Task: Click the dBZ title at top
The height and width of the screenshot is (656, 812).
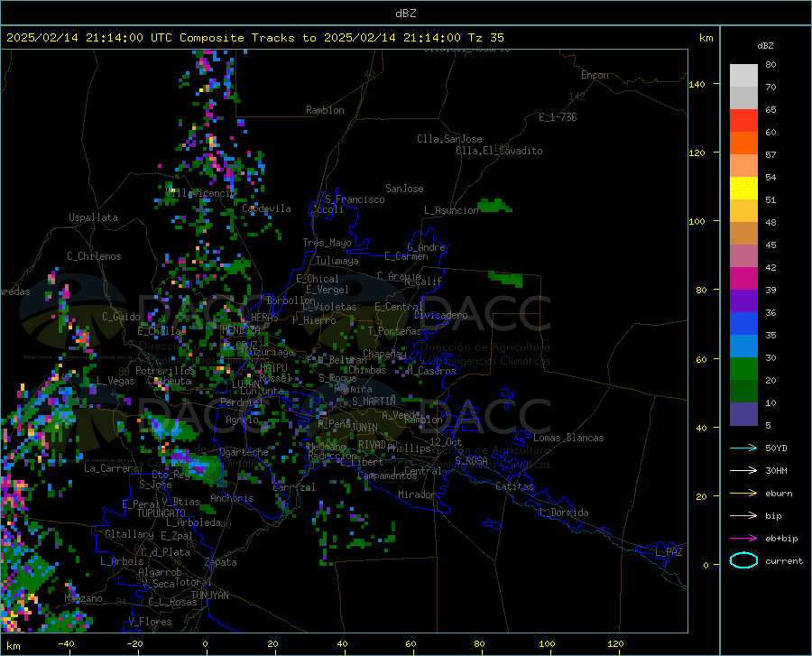Action: click(x=405, y=14)
